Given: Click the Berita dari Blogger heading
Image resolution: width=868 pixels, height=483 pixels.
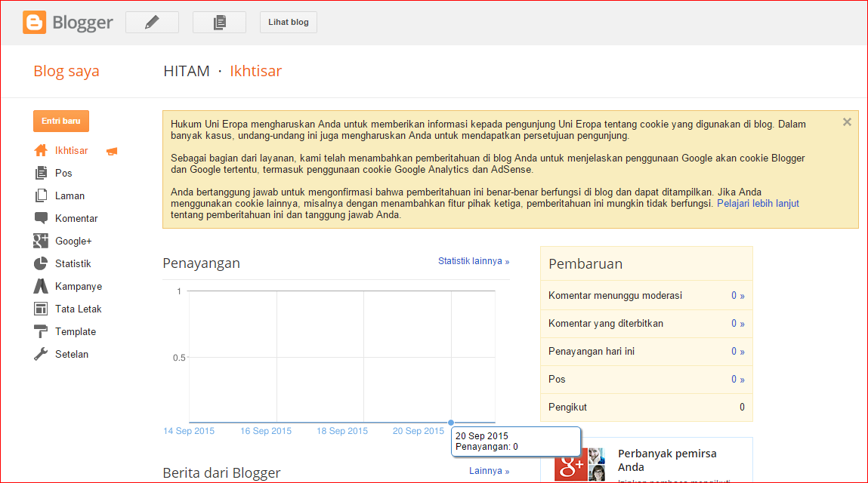Looking at the screenshot, I should [221, 473].
